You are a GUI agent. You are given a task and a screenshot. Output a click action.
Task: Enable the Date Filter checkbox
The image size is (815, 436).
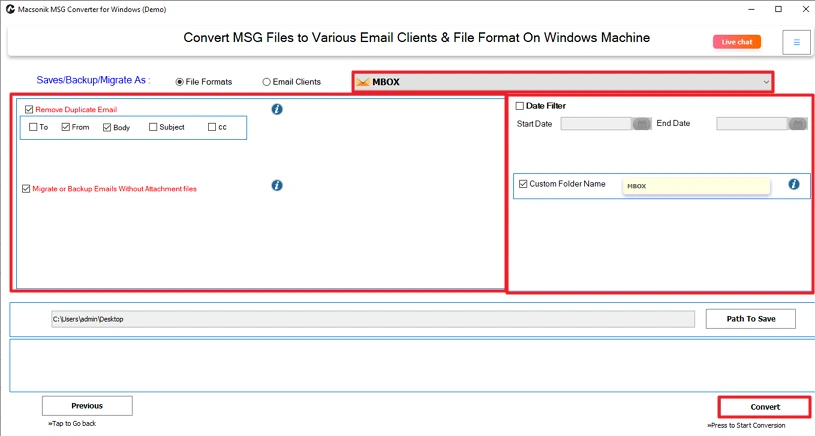pos(520,106)
